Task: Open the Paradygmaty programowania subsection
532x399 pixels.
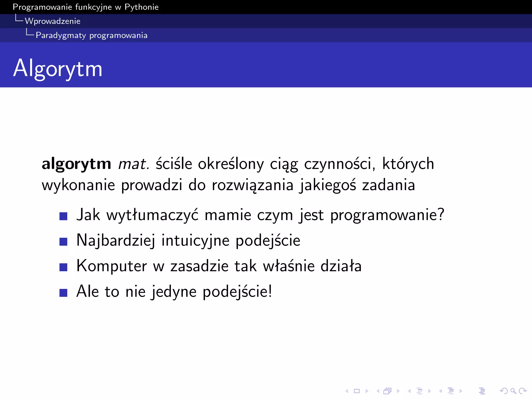Action: point(91,35)
